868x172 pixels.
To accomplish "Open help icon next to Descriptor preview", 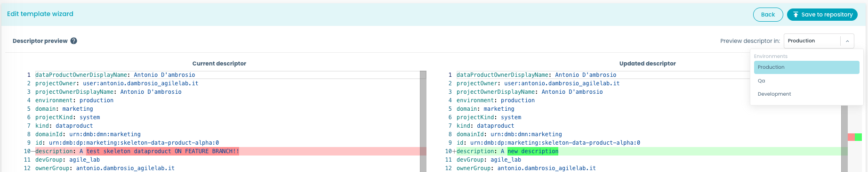I will 74,41.
